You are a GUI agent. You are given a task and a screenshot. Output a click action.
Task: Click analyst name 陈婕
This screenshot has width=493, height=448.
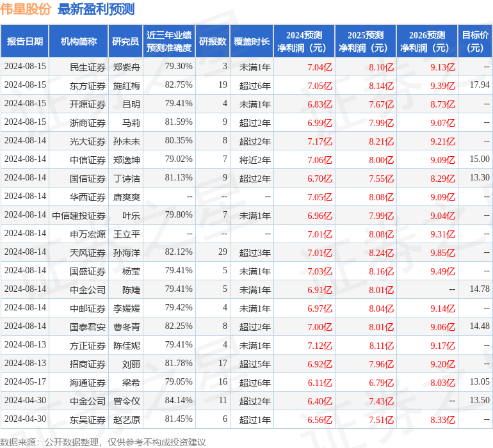click(131, 289)
